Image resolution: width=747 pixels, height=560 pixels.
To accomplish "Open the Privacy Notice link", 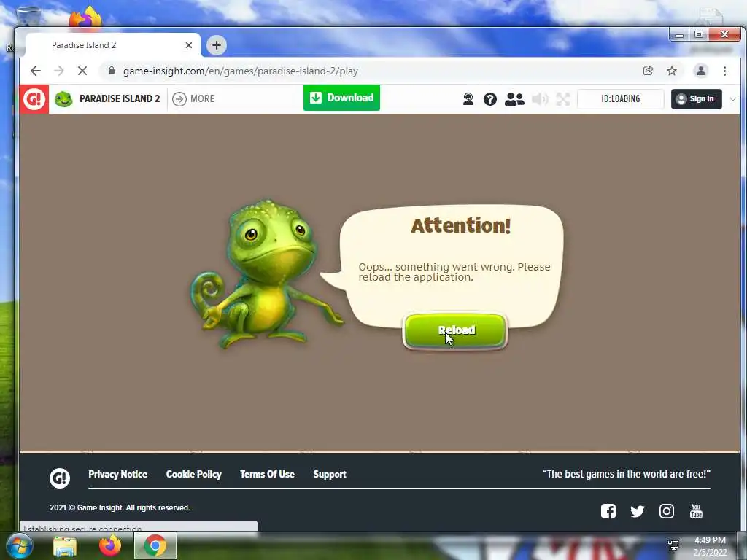I will coord(117,474).
